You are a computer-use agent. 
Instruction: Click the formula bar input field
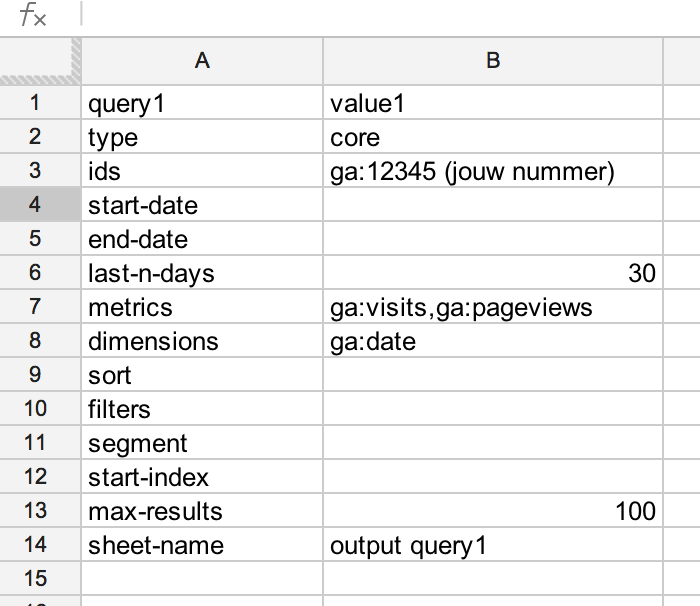click(390, 17)
